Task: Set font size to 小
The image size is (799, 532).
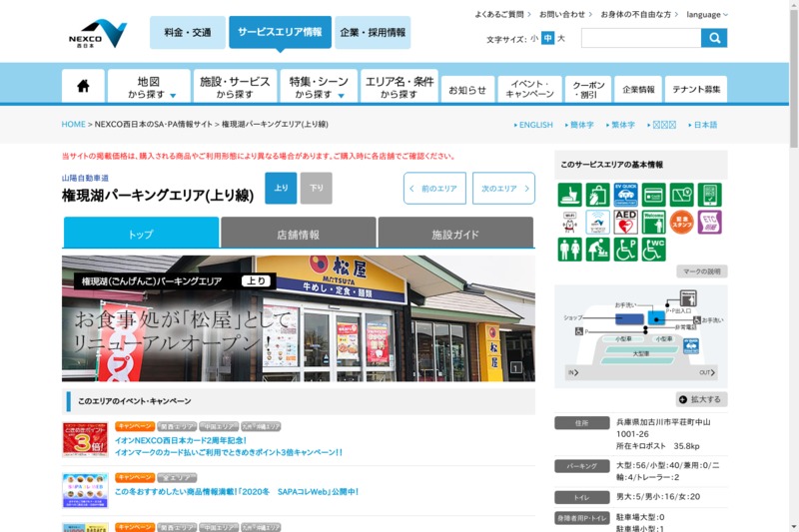Action: point(534,39)
